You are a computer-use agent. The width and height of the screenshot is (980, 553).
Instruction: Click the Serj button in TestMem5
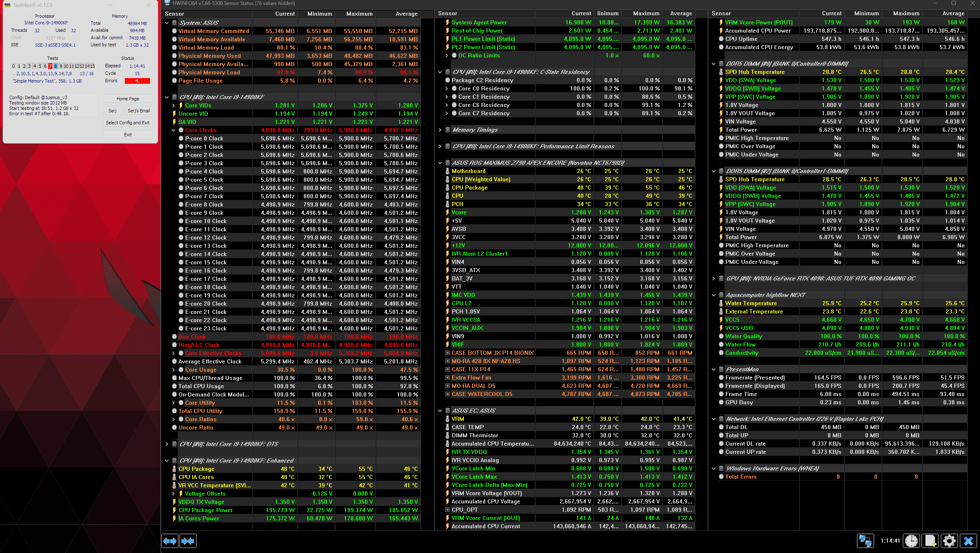point(112,111)
